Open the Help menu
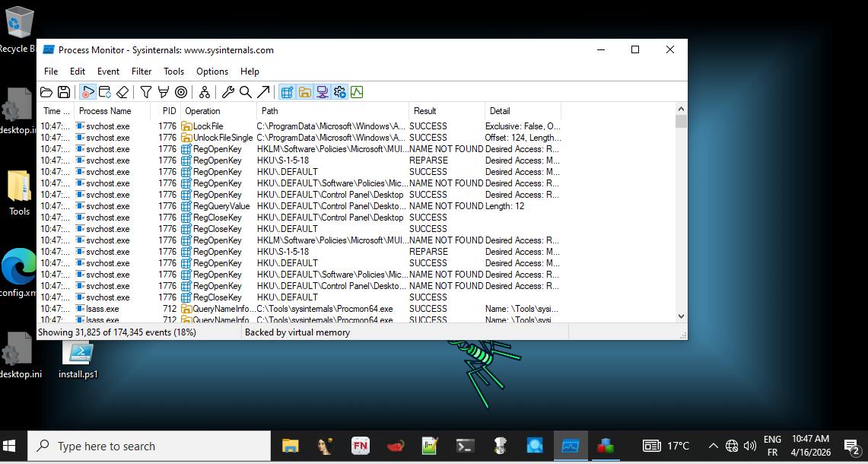Screen dimensions: 868x464 250,72
